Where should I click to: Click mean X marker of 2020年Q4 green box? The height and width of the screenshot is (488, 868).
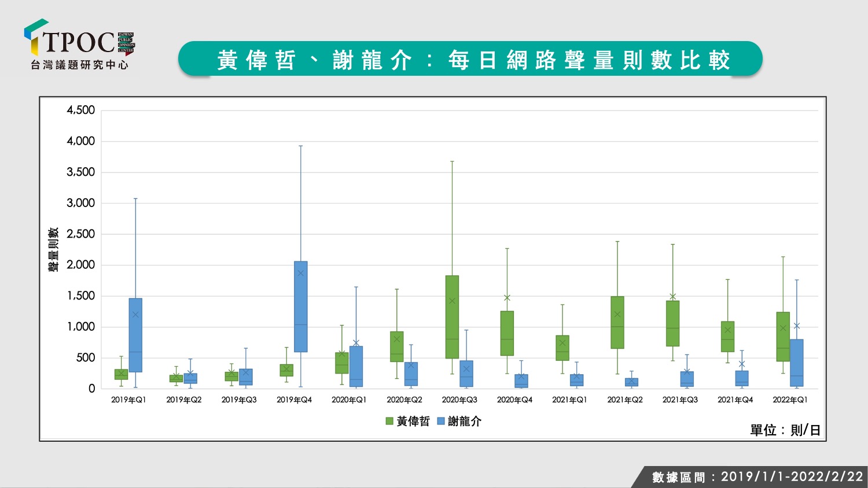pyautogui.click(x=507, y=298)
